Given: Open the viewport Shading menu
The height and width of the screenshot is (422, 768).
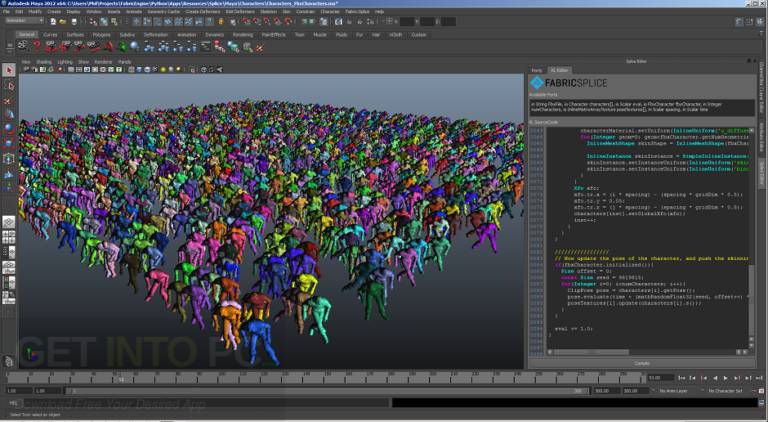Looking at the screenshot, I should 44,62.
